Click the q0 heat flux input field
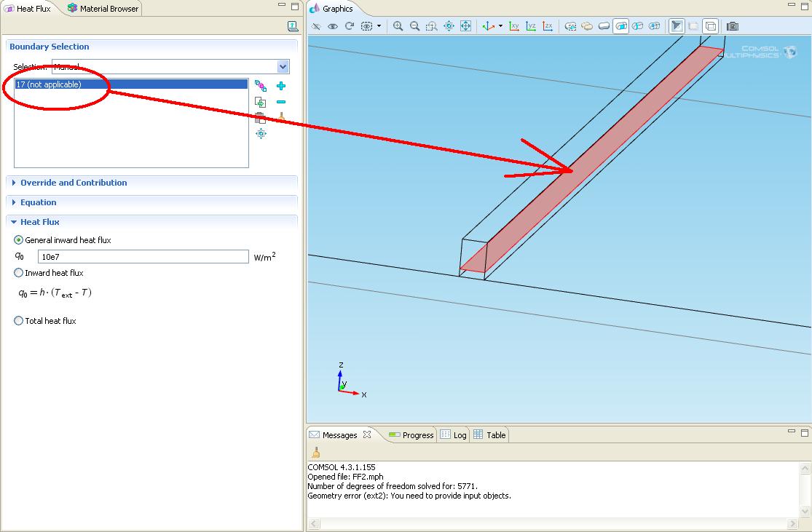 point(143,257)
